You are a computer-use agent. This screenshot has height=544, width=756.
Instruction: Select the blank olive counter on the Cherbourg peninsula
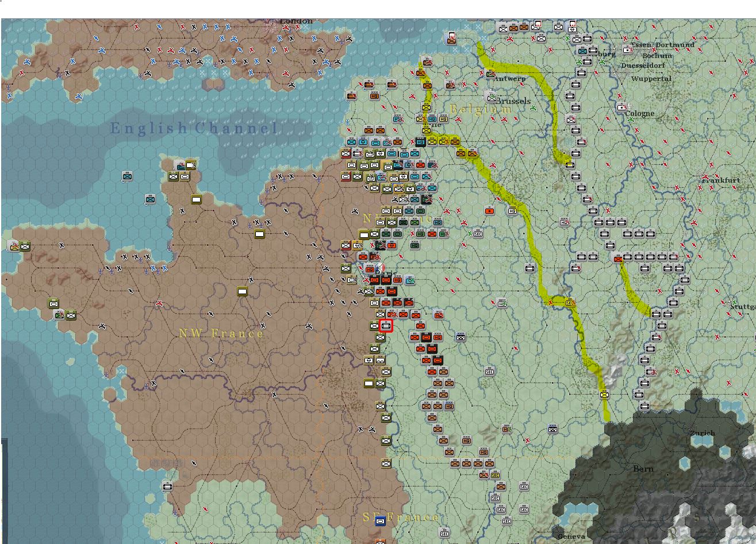coord(196,199)
